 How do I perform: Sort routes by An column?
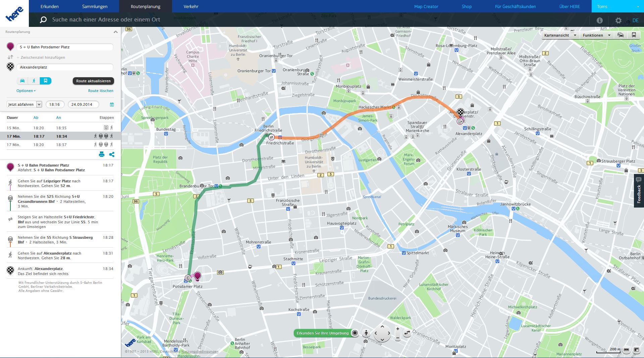(58, 118)
